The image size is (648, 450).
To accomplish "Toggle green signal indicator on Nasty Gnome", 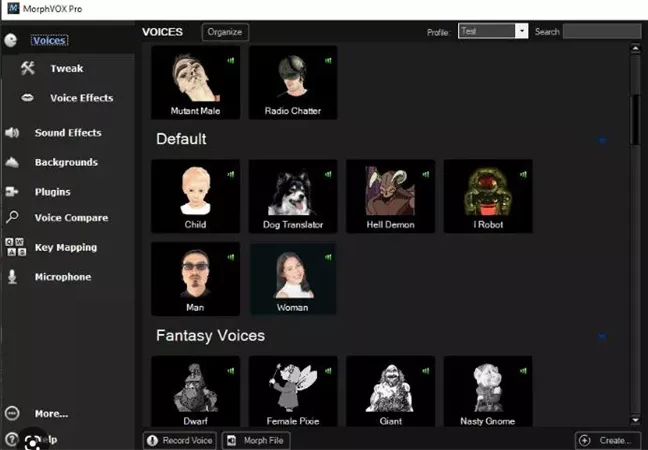I will [x=523, y=371].
